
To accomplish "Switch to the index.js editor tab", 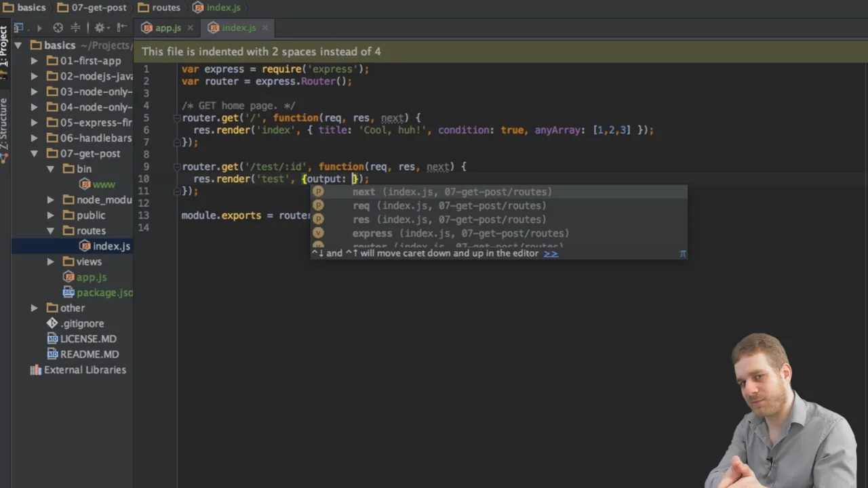I will point(238,28).
